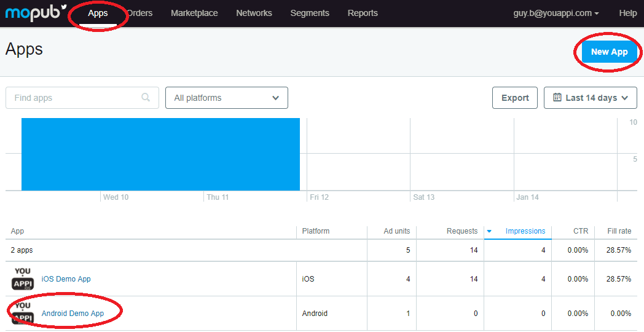This screenshot has width=644, height=332.
Task: Click the iOS Demo App icon
Action: point(23,279)
